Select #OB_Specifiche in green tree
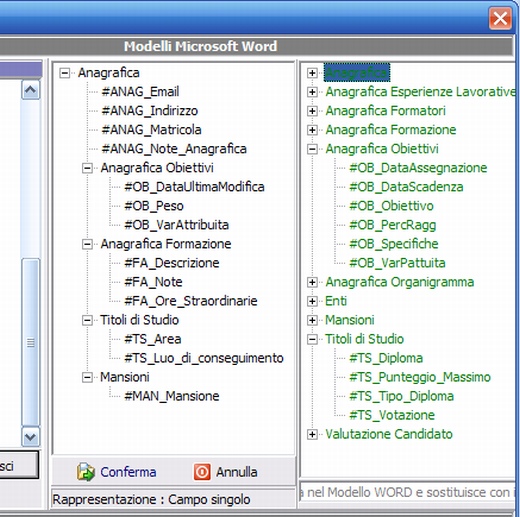The image size is (520, 517). (394, 244)
